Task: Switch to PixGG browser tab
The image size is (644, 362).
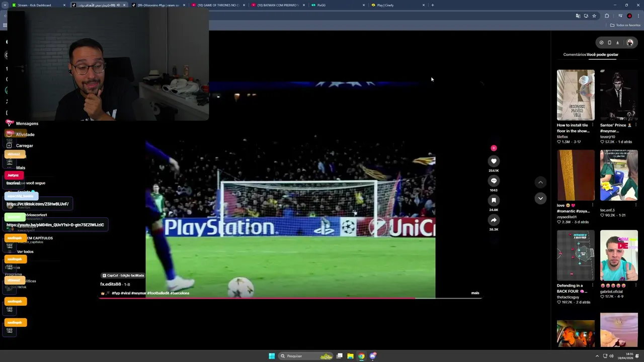Action: [x=338, y=5]
